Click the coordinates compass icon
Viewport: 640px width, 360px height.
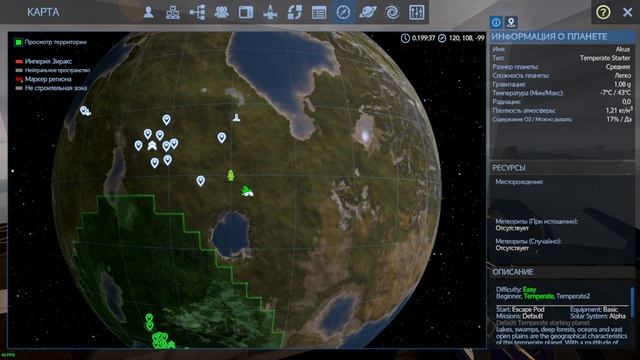tap(442, 38)
